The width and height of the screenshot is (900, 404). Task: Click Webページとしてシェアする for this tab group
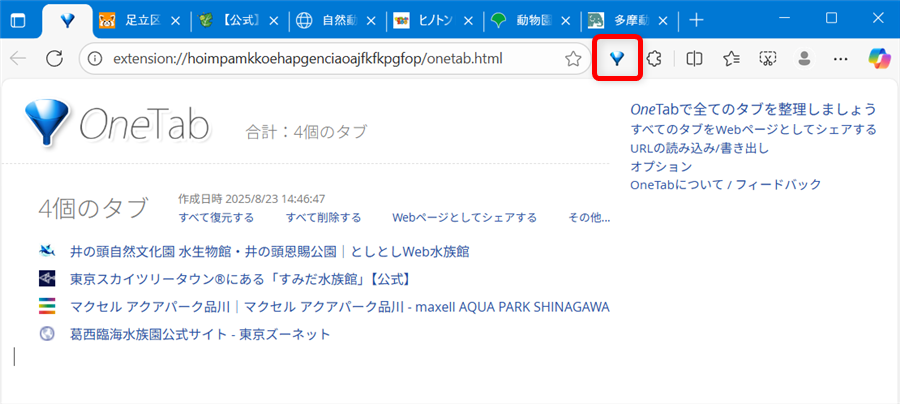coord(464,218)
